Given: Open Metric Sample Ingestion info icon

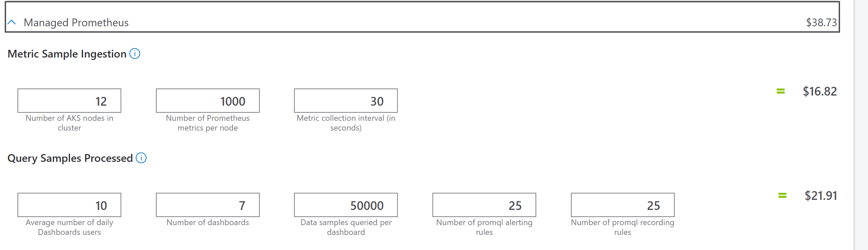Looking at the screenshot, I should point(135,54).
